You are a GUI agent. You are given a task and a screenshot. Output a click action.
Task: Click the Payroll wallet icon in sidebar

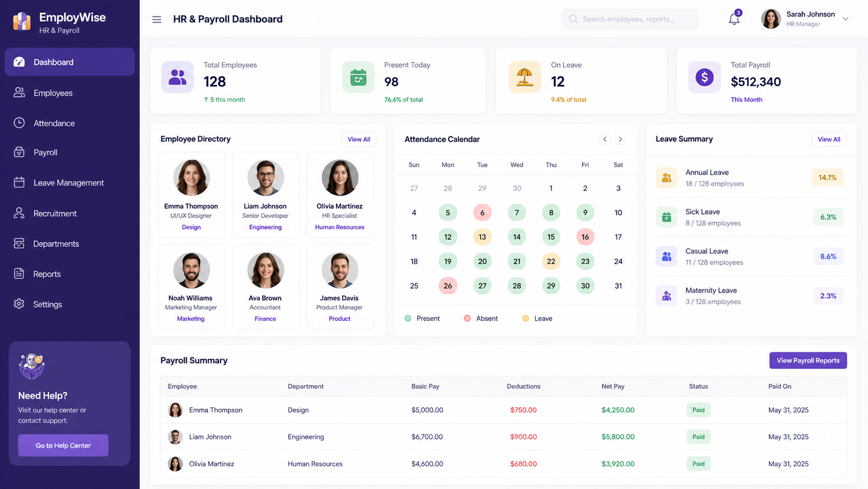pyautogui.click(x=19, y=152)
